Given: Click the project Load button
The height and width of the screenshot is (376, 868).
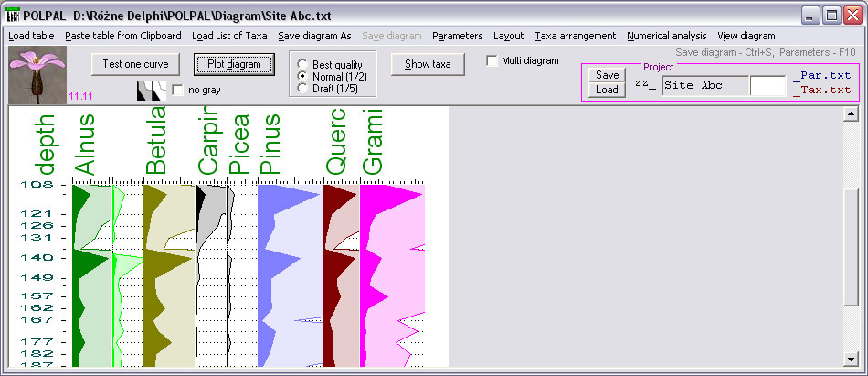Looking at the screenshot, I should click(x=606, y=91).
